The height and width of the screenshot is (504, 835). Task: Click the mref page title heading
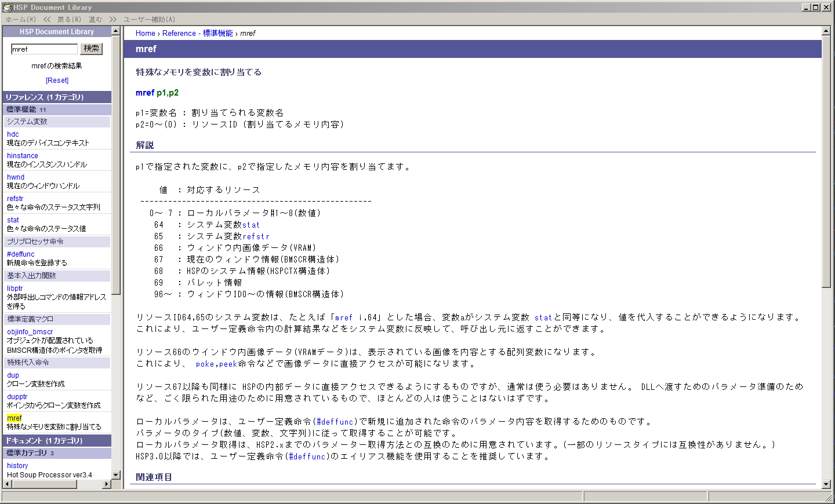click(x=146, y=49)
